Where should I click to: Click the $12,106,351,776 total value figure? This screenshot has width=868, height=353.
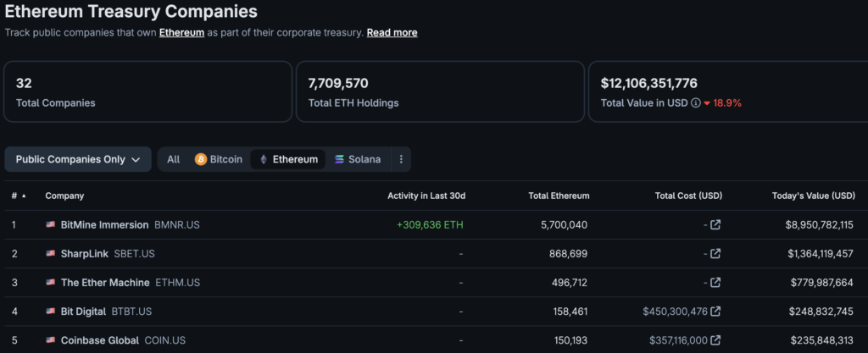pos(648,84)
